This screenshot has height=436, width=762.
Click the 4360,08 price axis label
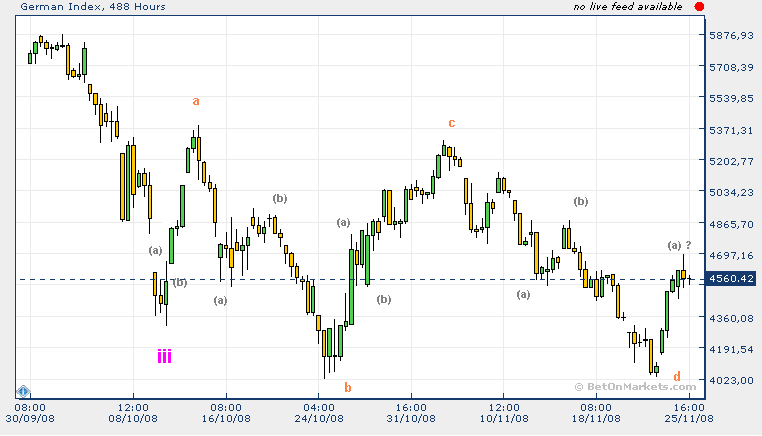click(x=731, y=318)
